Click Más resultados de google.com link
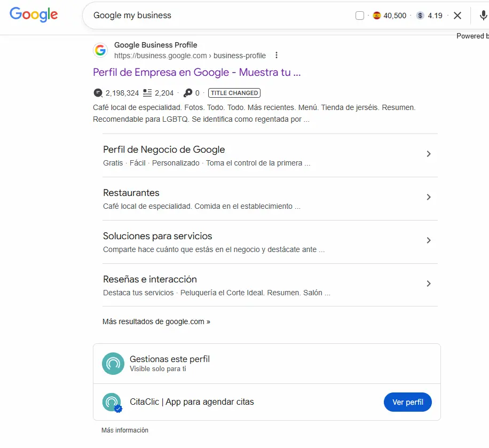 (156, 321)
